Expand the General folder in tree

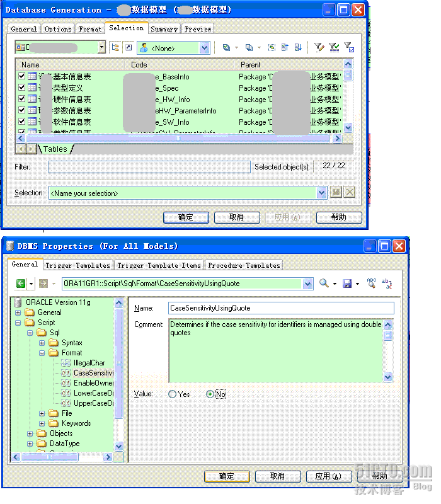pos(18,312)
